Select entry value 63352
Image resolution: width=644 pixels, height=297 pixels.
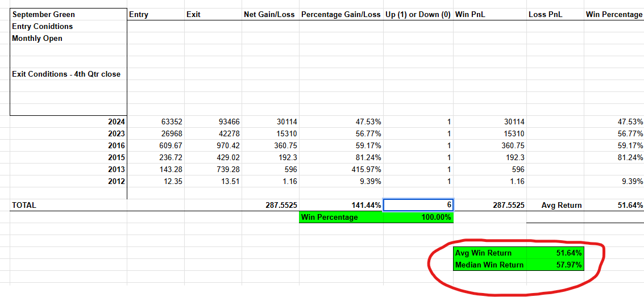click(x=156, y=122)
